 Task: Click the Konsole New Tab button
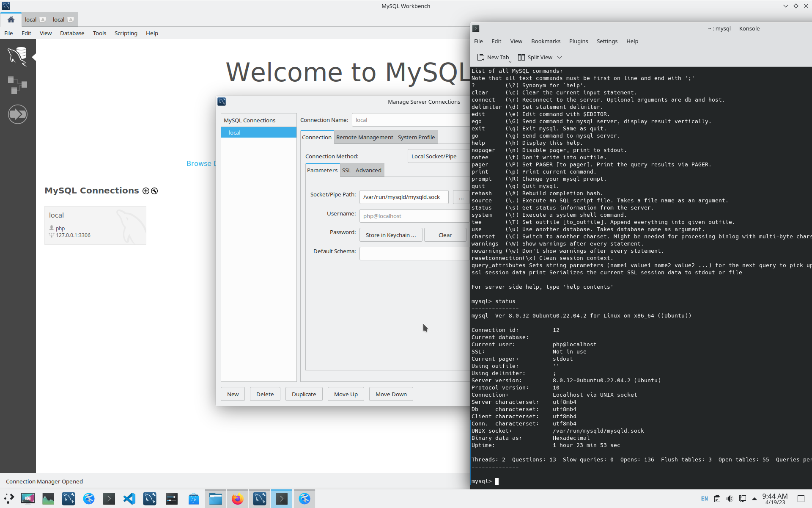[x=493, y=57]
